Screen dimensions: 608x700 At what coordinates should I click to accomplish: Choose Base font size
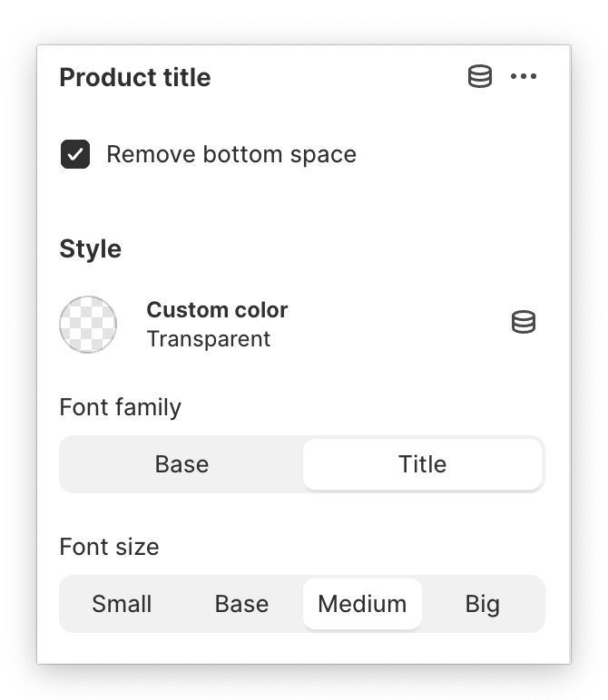(x=241, y=604)
